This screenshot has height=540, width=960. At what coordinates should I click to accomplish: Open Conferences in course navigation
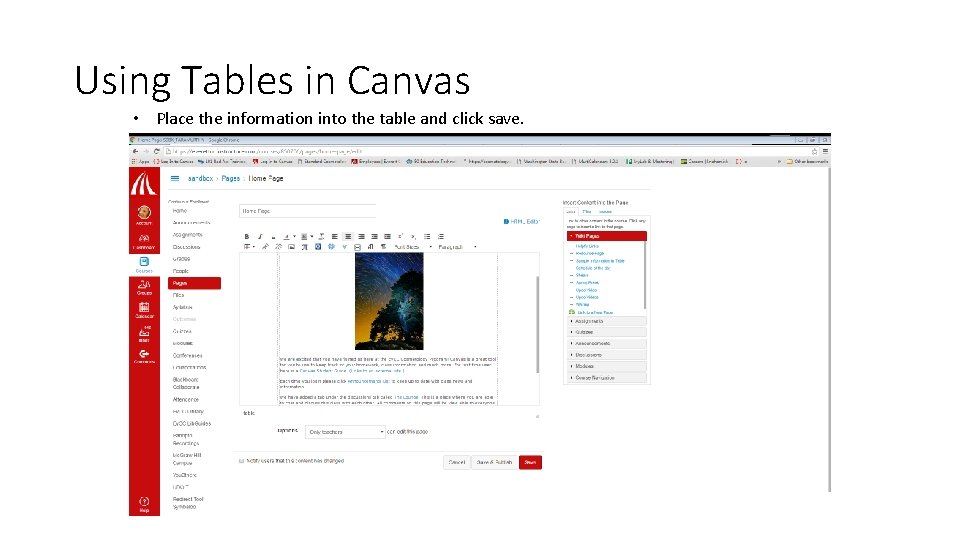coord(187,355)
